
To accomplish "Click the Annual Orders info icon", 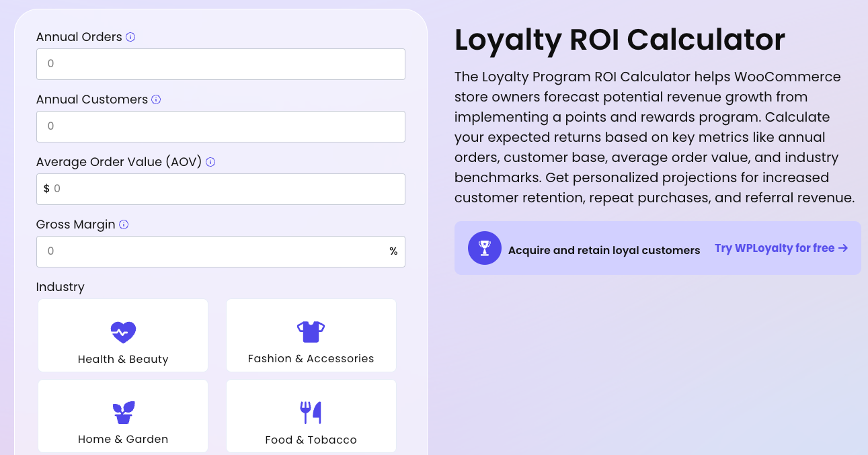I will point(129,37).
